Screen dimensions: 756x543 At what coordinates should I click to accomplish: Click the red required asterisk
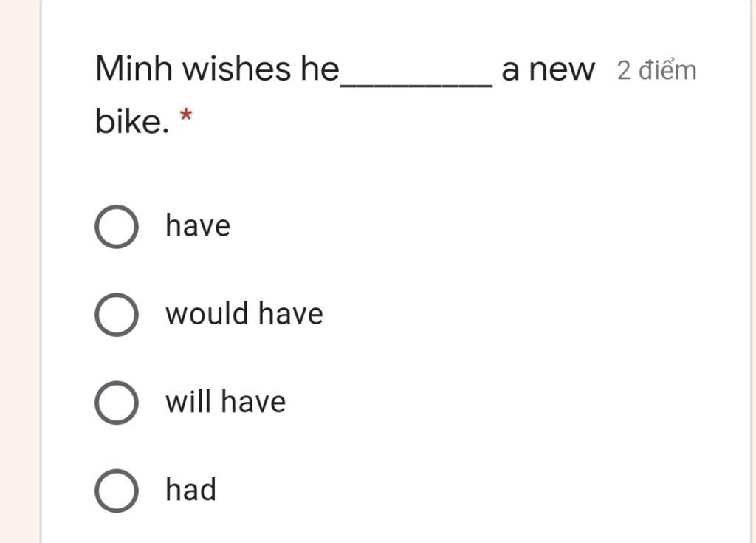click(x=185, y=116)
